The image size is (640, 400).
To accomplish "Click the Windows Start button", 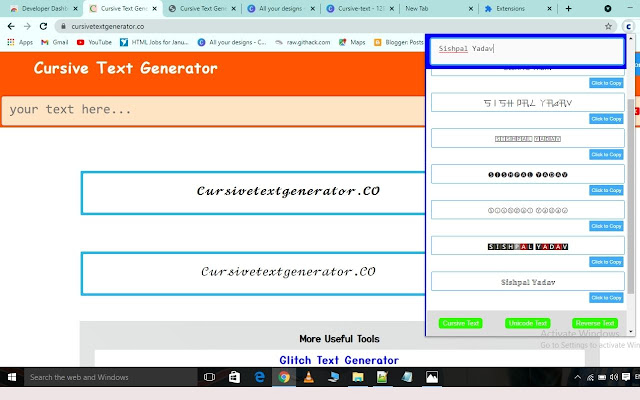I will [12, 377].
